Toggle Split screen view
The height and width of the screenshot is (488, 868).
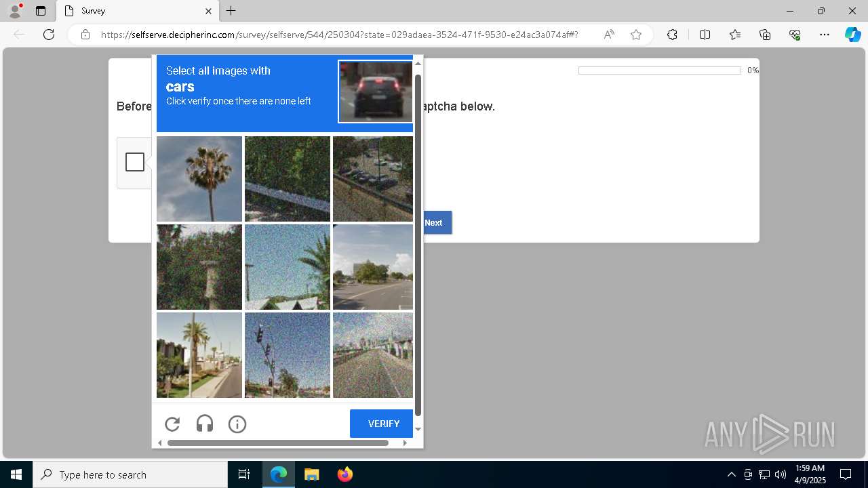(705, 35)
